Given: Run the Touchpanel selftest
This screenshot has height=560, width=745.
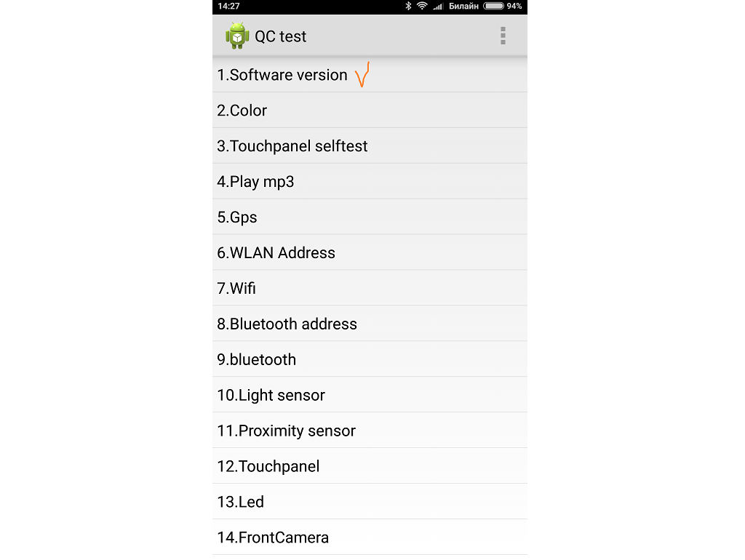Looking at the screenshot, I should point(292,146).
